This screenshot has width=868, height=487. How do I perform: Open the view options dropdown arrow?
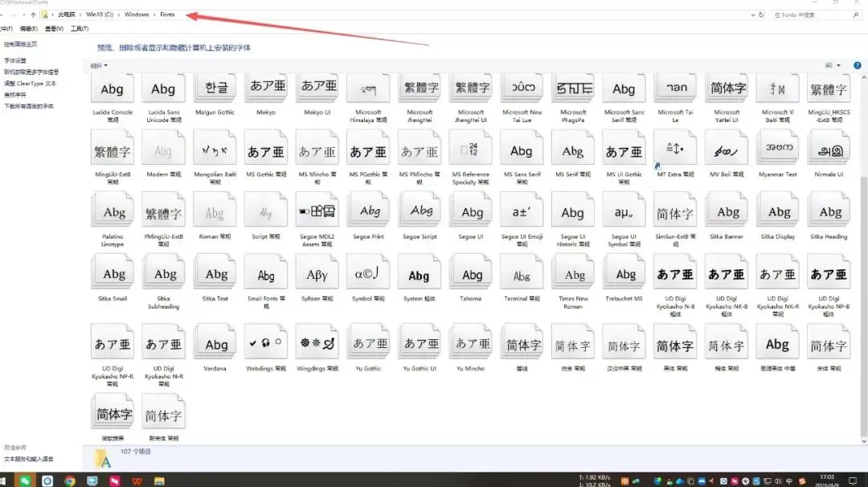pyautogui.click(x=838, y=65)
